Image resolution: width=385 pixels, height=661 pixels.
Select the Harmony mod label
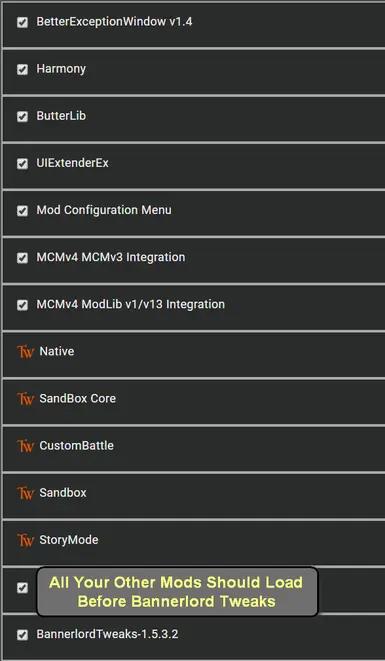61,69
